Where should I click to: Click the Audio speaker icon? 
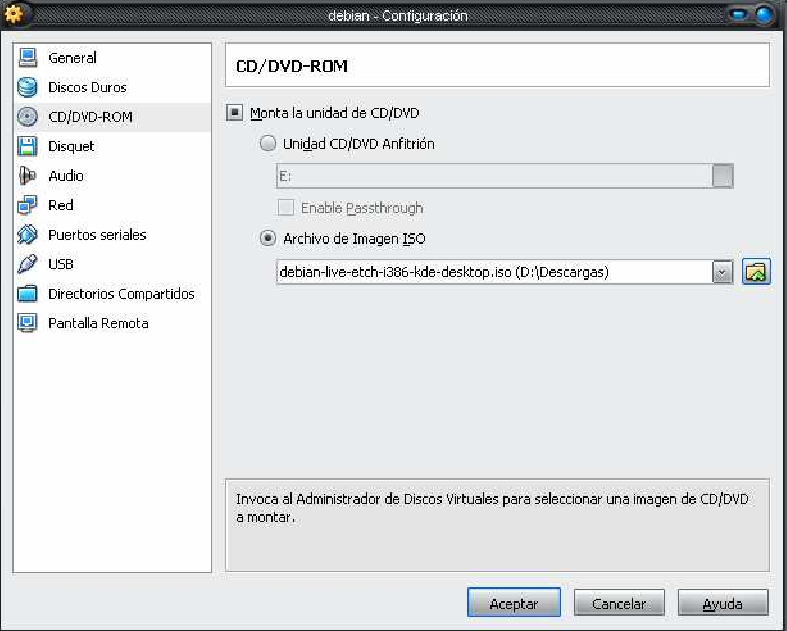tap(28, 176)
